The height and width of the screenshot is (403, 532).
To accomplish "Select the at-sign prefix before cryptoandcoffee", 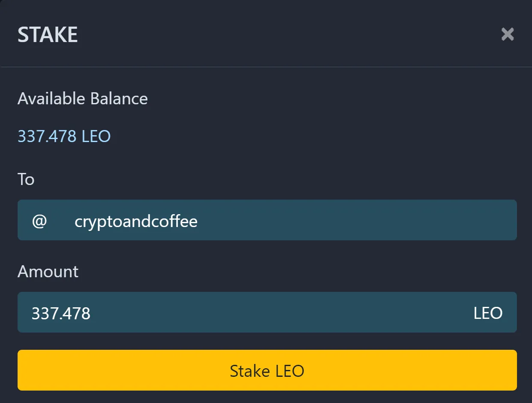I will (39, 221).
